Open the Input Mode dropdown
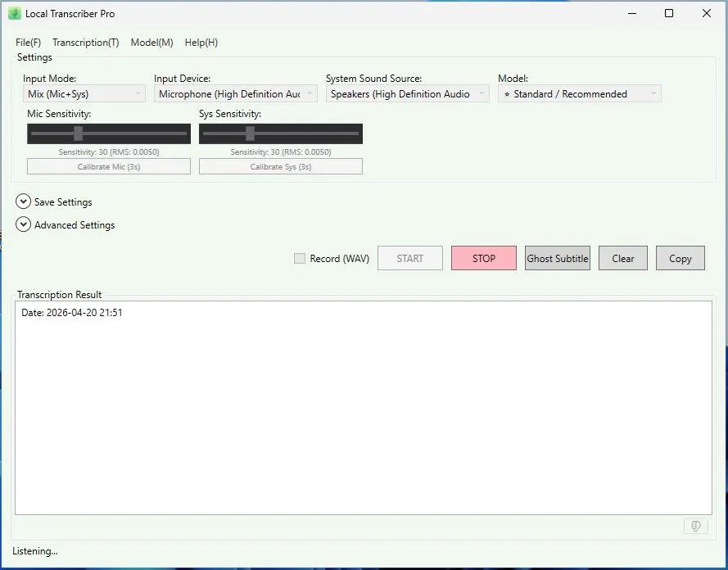The image size is (728, 570). [84, 94]
